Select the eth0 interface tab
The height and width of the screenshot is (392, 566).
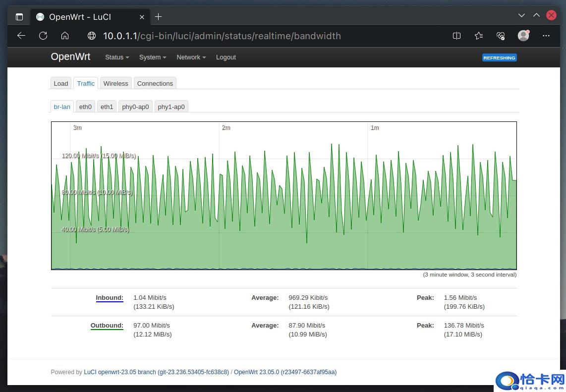(x=85, y=107)
